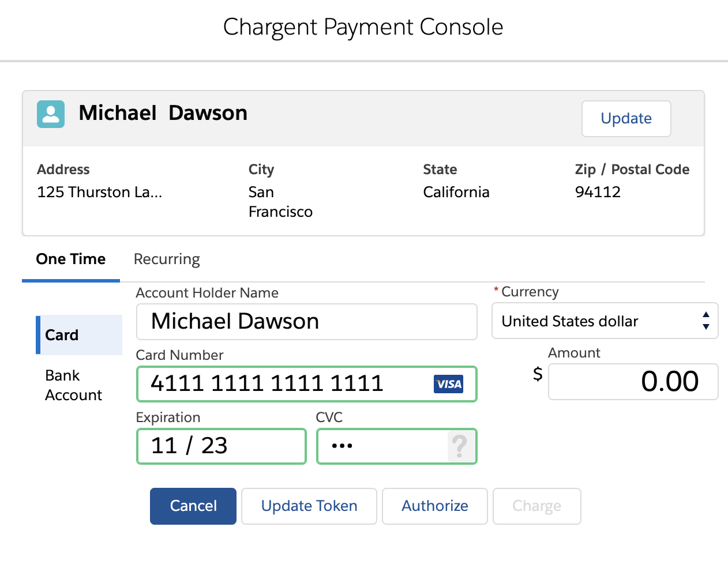Click the red asterisk next to Currency
Image resolution: width=728 pixels, height=572 pixels.
pos(495,291)
